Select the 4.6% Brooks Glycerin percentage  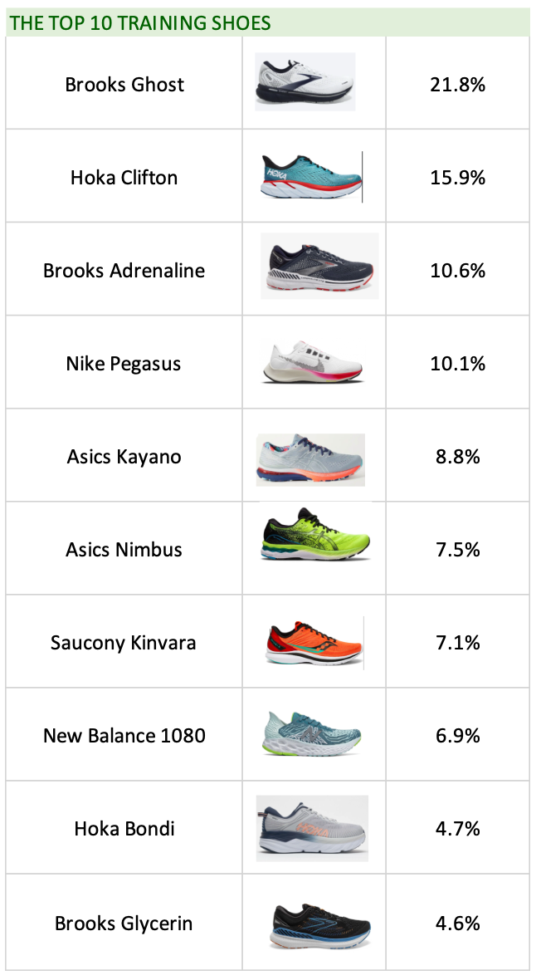457,922
